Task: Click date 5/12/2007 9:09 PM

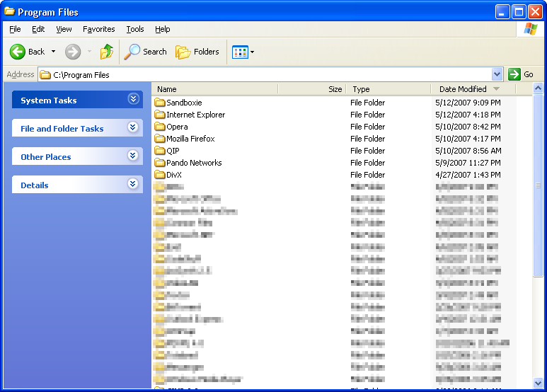Action: (468, 103)
